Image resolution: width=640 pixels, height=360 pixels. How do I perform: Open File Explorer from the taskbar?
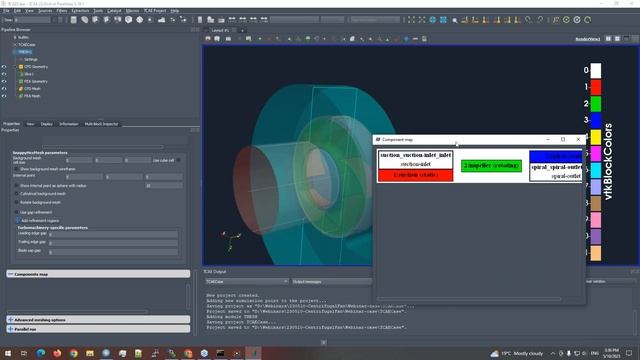point(90,353)
